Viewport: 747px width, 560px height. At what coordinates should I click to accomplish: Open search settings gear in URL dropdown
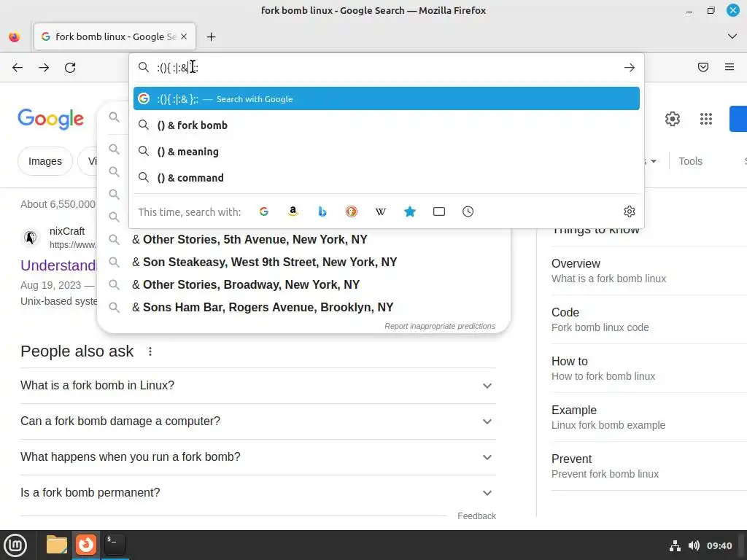tap(630, 211)
